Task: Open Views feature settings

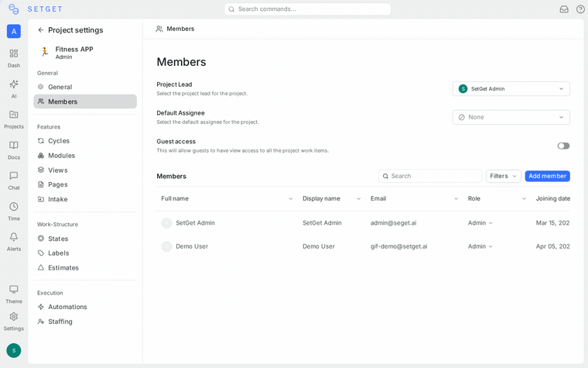Action: pyautogui.click(x=85, y=170)
